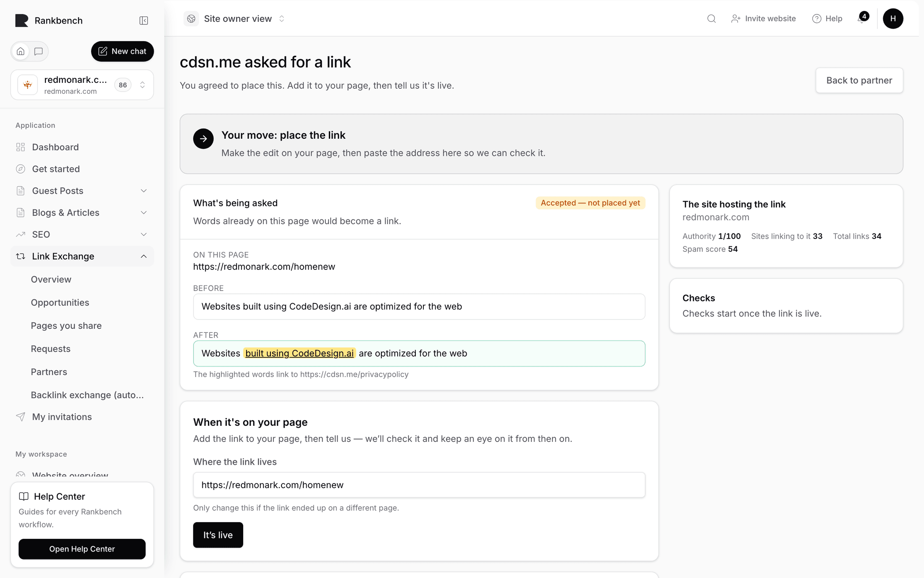This screenshot has height=578, width=924.
Task: Open the Site owner view switcher
Action: (235, 18)
